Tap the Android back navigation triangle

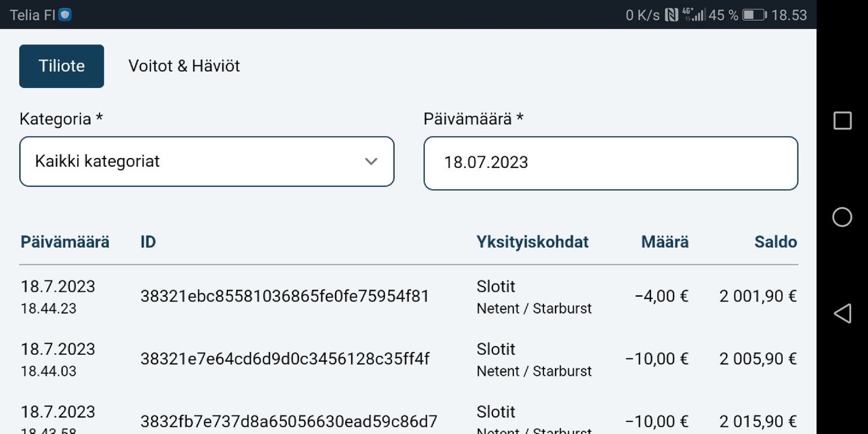pos(842,313)
